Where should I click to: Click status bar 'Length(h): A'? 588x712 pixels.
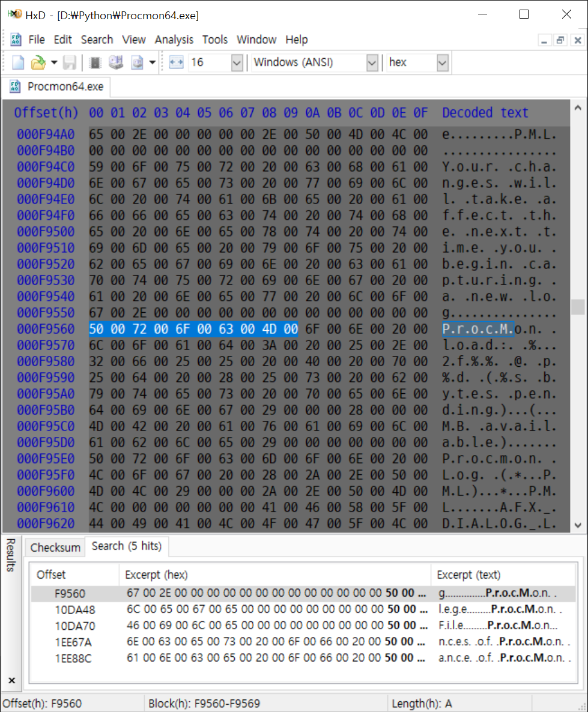[x=422, y=704]
